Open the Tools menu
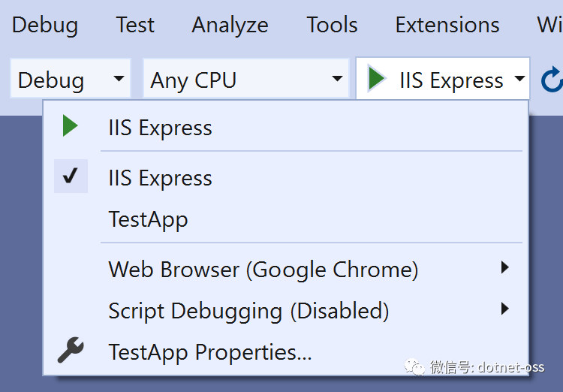Image resolution: width=563 pixels, height=392 pixels. pos(332,25)
